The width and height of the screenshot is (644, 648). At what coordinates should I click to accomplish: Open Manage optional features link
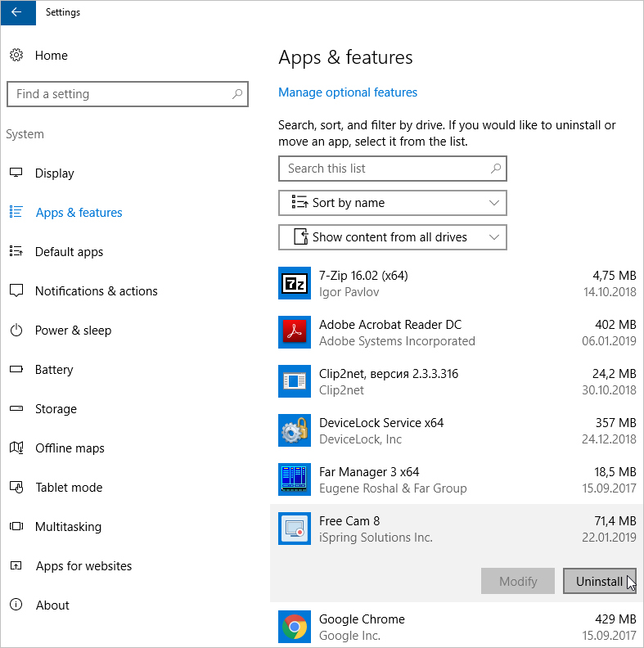(348, 92)
